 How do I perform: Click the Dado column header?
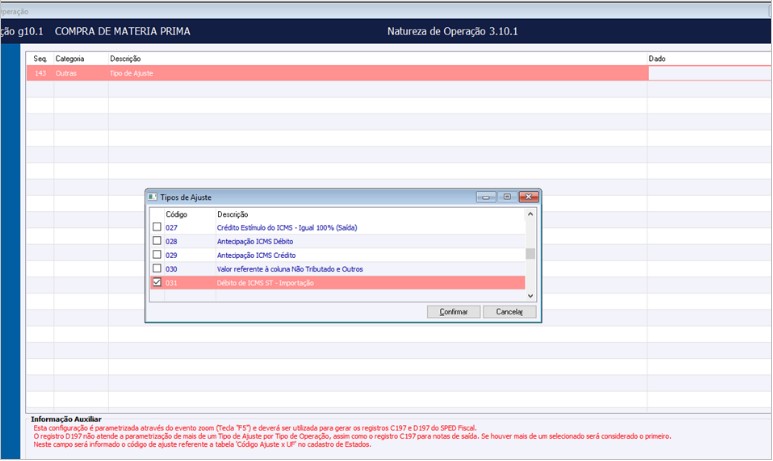(657, 59)
